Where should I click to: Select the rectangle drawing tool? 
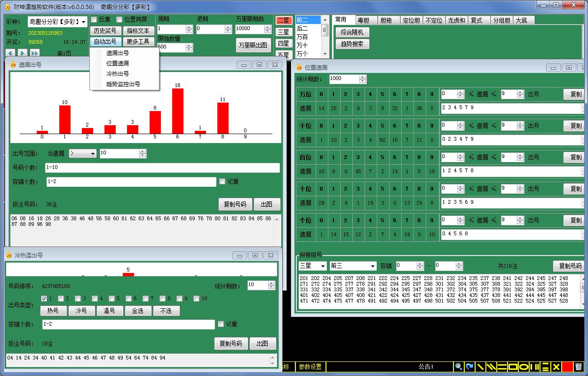(513, 367)
